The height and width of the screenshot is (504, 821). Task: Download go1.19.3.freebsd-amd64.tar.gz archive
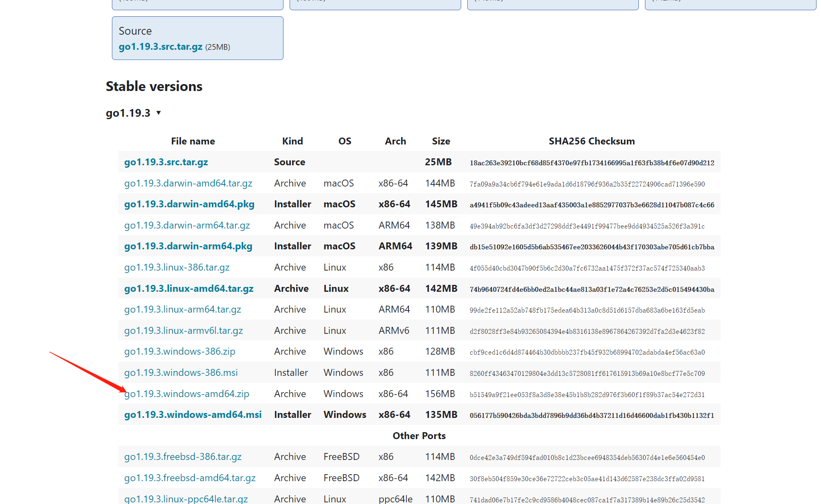pos(190,478)
